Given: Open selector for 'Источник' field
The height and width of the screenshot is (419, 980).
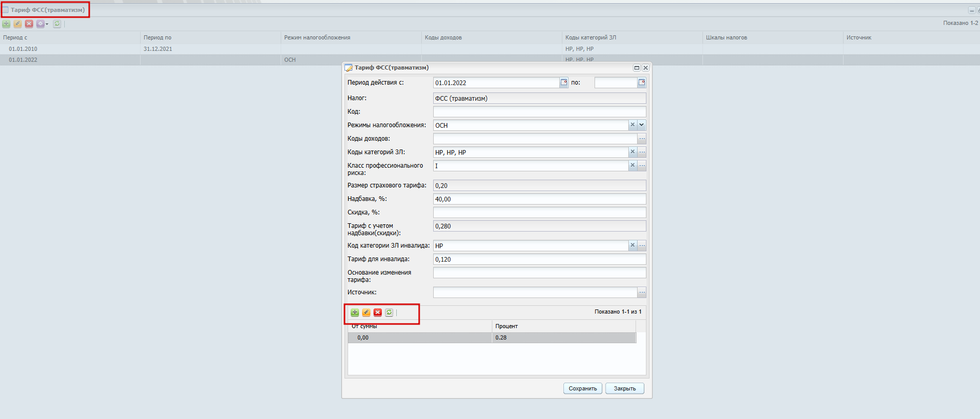Looking at the screenshot, I should pos(642,292).
